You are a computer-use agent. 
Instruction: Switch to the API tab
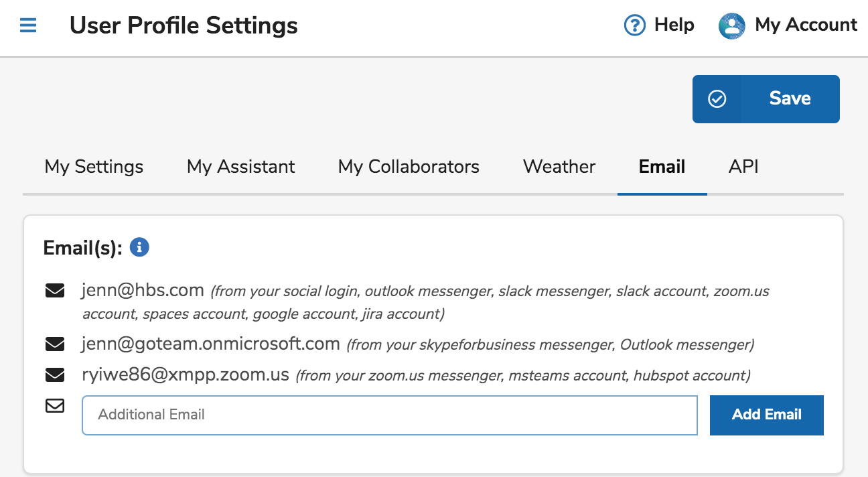click(743, 167)
